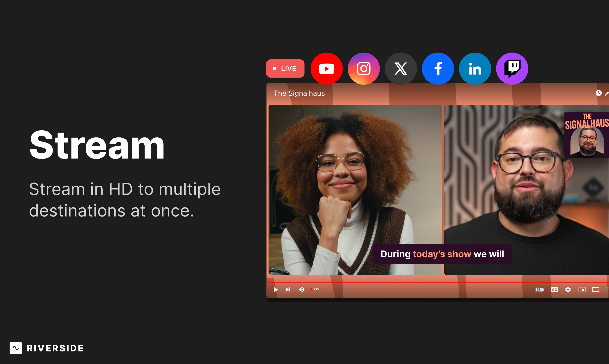This screenshot has height=364, width=609.
Task: Mute the video volume speaker
Action: (301, 290)
